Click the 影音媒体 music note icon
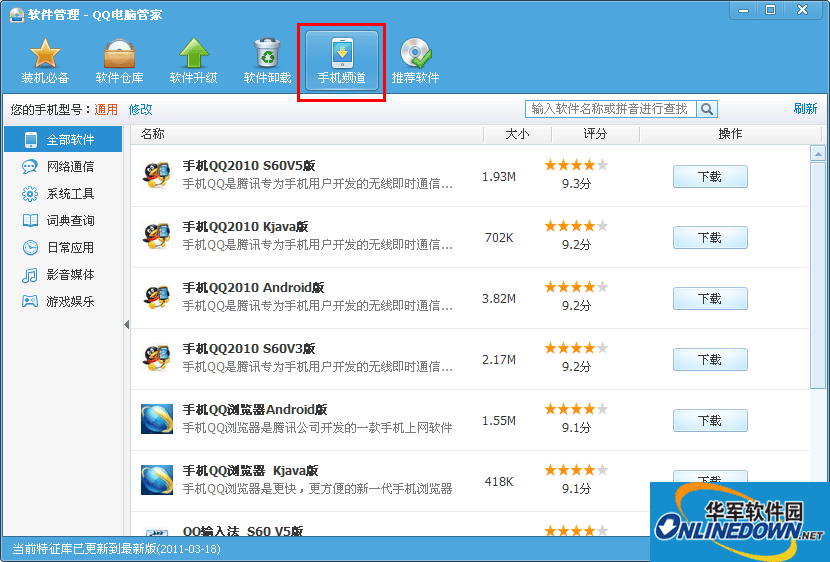This screenshot has width=830, height=562. 30,275
